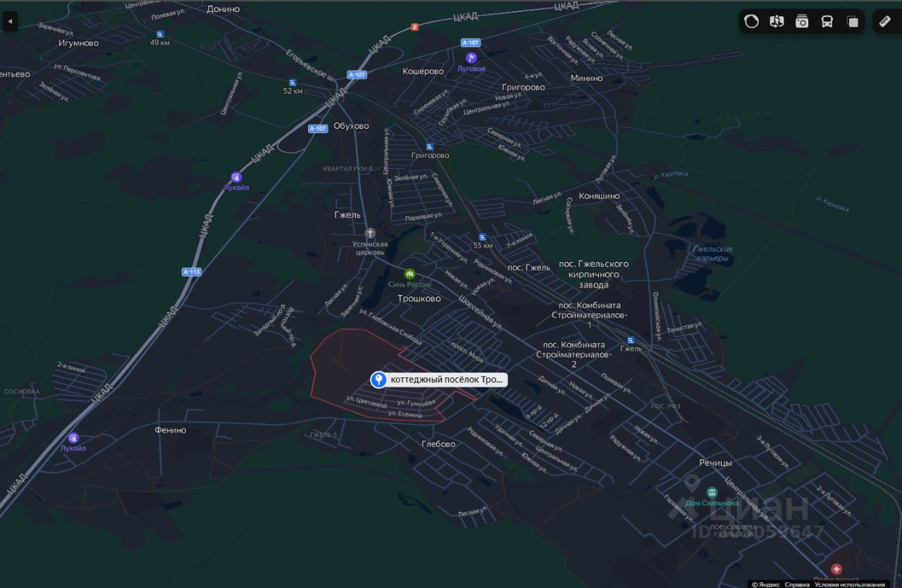The height and width of the screenshot is (588, 902).
Task: Click the 55 км train stop
Action: [x=482, y=237]
